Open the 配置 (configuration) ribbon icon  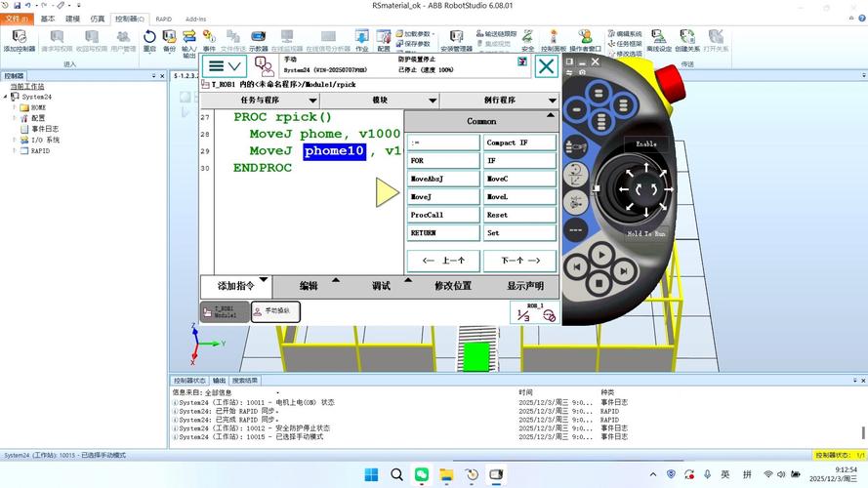click(384, 40)
